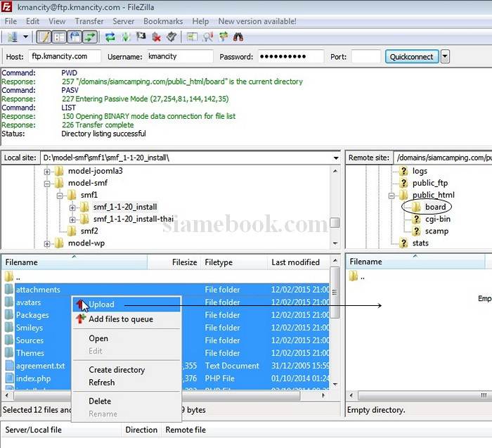This screenshot has width=492, height=448.
Task: Open the Transfer menu
Action: [89, 21]
